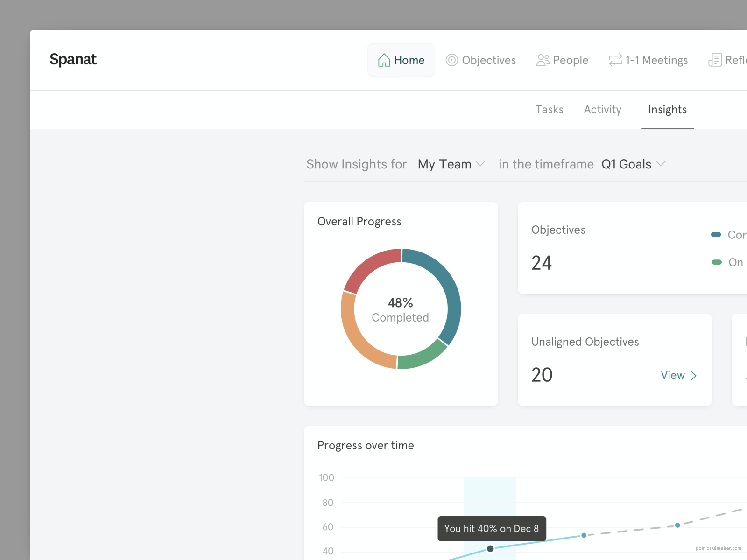
Task: Expand the chevron beside Q1 Goals
Action: pyautogui.click(x=661, y=163)
